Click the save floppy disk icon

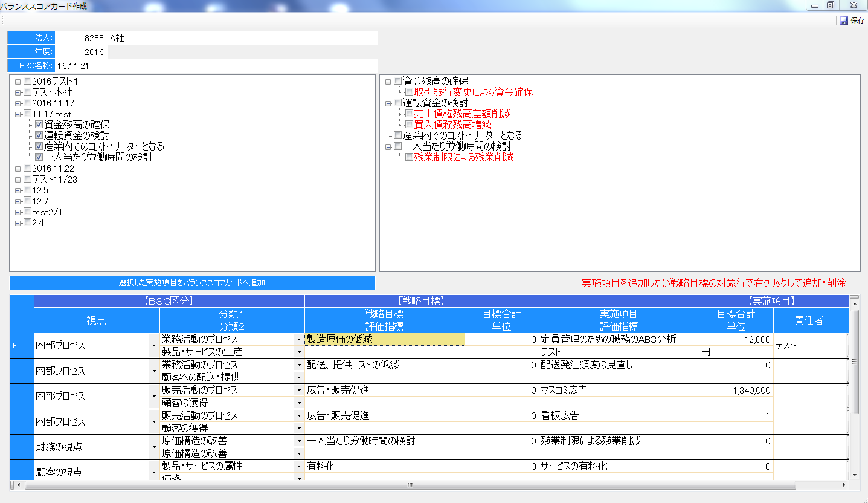tap(843, 21)
